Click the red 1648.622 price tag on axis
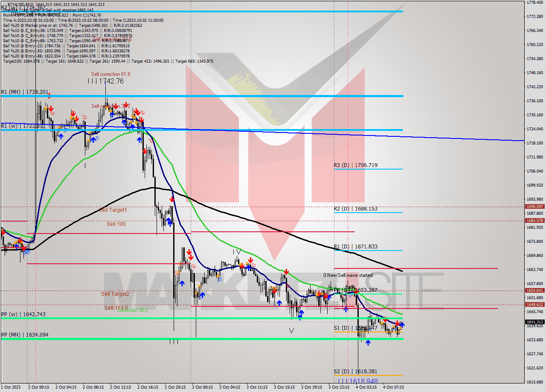 (x=534, y=304)
